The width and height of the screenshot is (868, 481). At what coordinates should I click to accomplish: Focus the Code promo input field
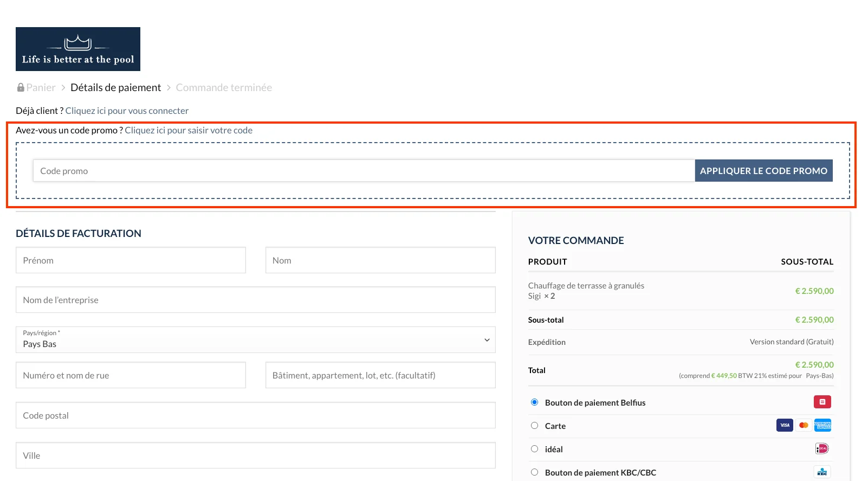363,171
